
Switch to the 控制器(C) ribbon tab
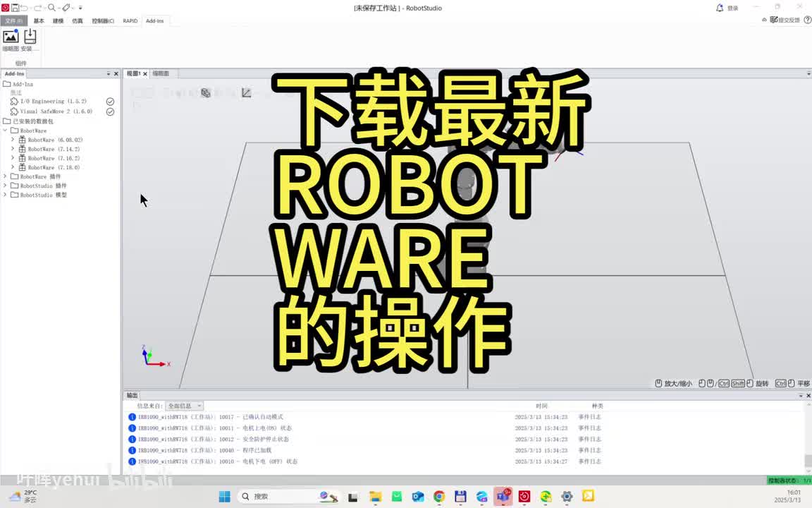click(x=103, y=20)
